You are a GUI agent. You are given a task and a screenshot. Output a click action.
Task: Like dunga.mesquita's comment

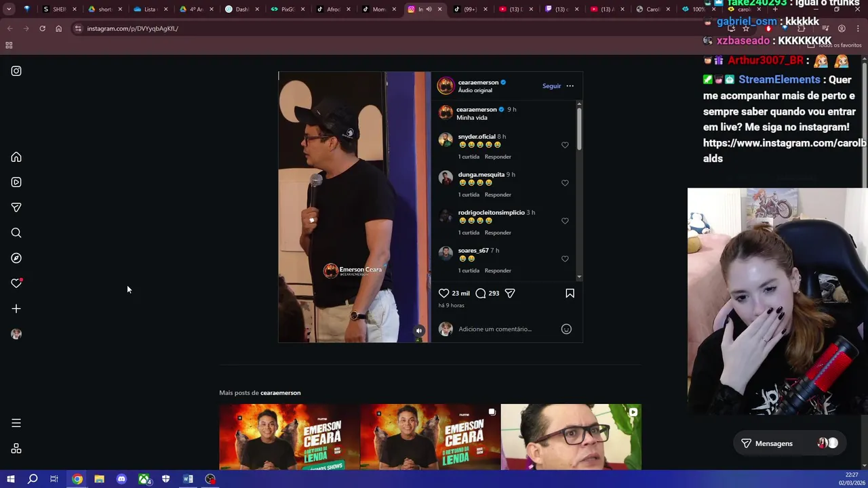click(565, 183)
